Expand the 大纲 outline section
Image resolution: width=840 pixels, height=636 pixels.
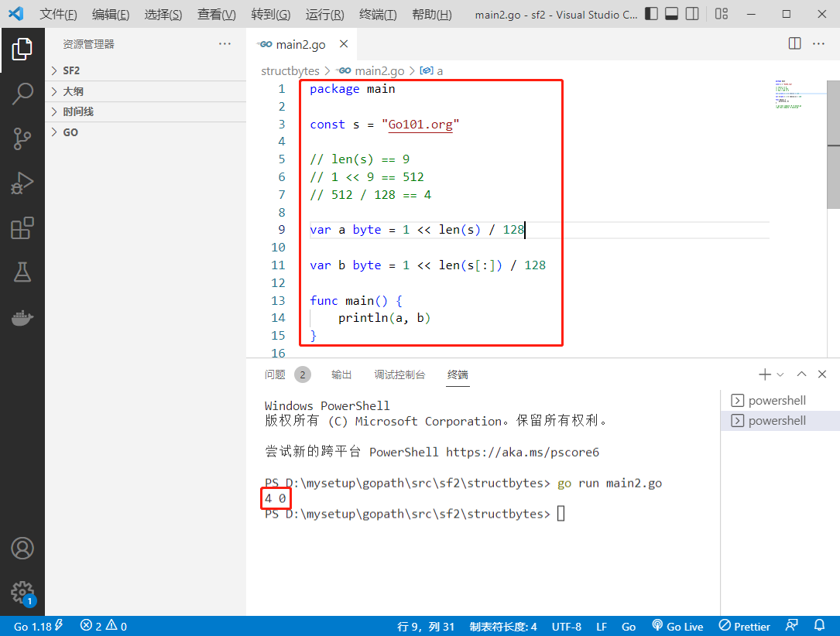[146, 91]
